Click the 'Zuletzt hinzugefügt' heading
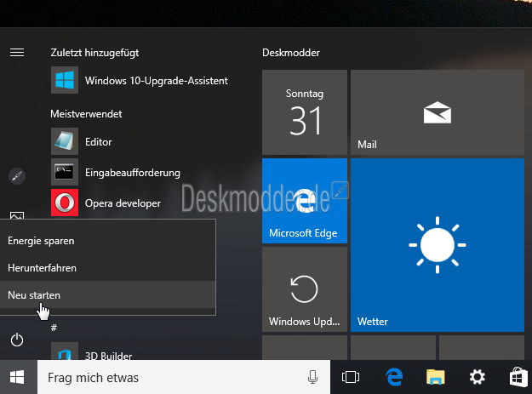The width and height of the screenshot is (532, 394). click(x=94, y=53)
